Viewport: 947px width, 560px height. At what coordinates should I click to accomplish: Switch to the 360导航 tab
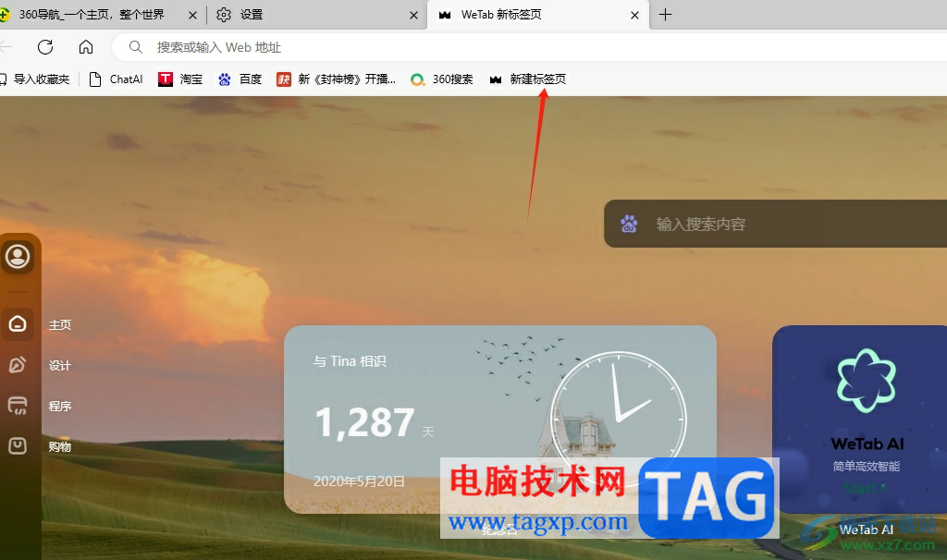[x=92, y=15]
